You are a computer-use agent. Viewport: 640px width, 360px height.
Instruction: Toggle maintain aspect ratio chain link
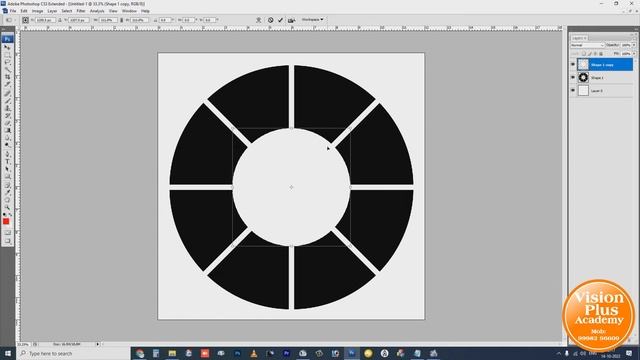point(121,20)
